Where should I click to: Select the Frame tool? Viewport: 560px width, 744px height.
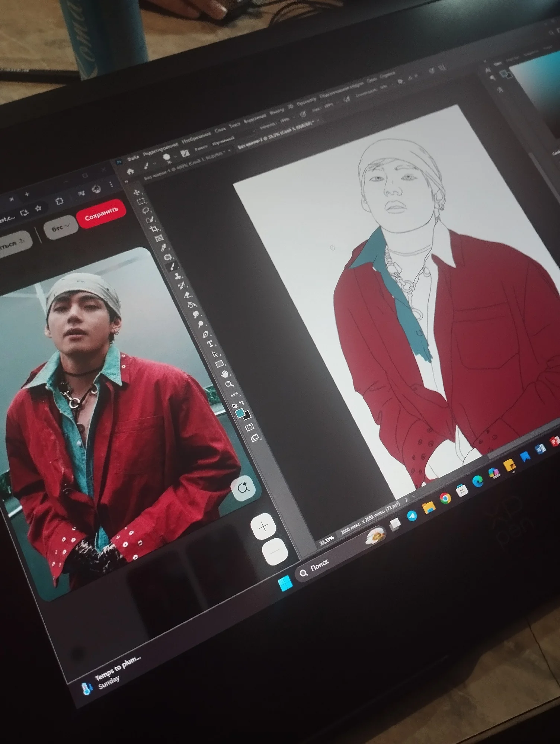point(159,238)
